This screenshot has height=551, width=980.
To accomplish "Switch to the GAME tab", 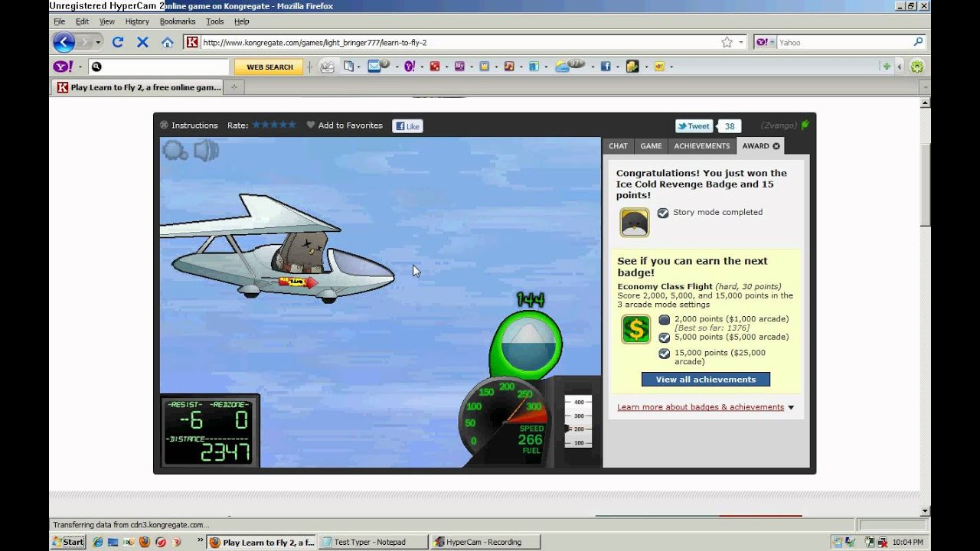I will [651, 146].
